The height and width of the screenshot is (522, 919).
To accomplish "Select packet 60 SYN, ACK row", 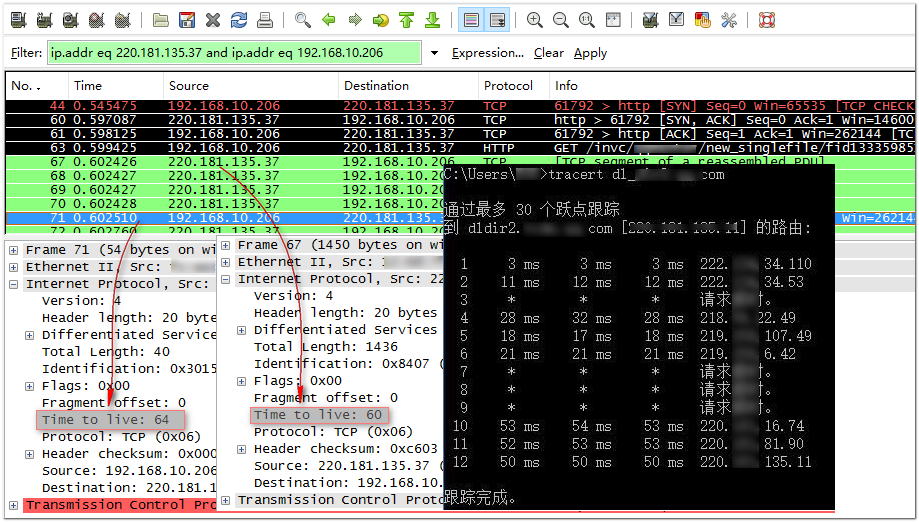I will click(x=460, y=120).
